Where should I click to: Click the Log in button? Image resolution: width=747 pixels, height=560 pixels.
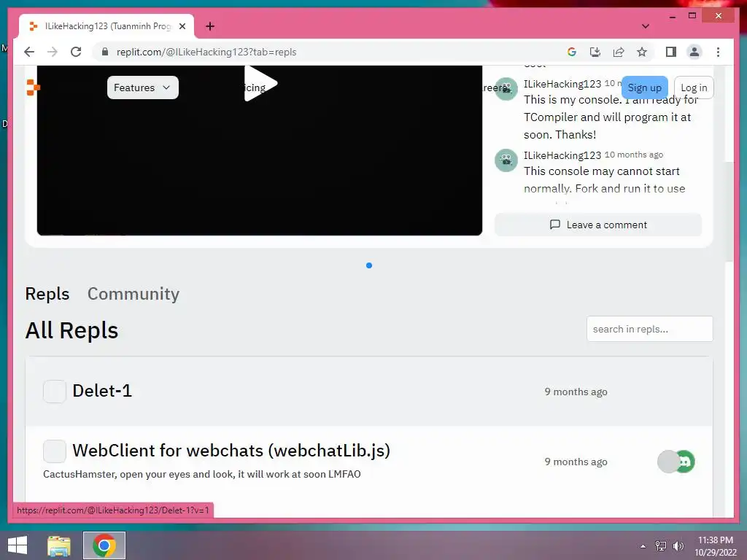(694, 87)
